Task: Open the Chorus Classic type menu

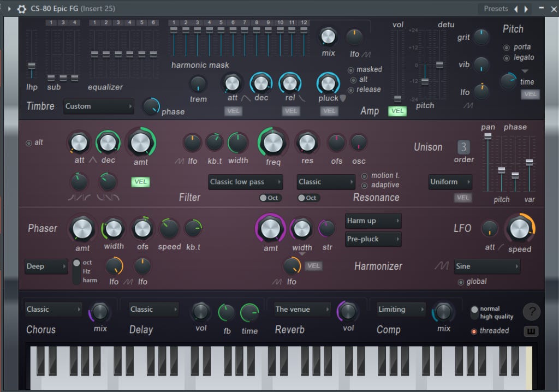Action: point(53,309)
